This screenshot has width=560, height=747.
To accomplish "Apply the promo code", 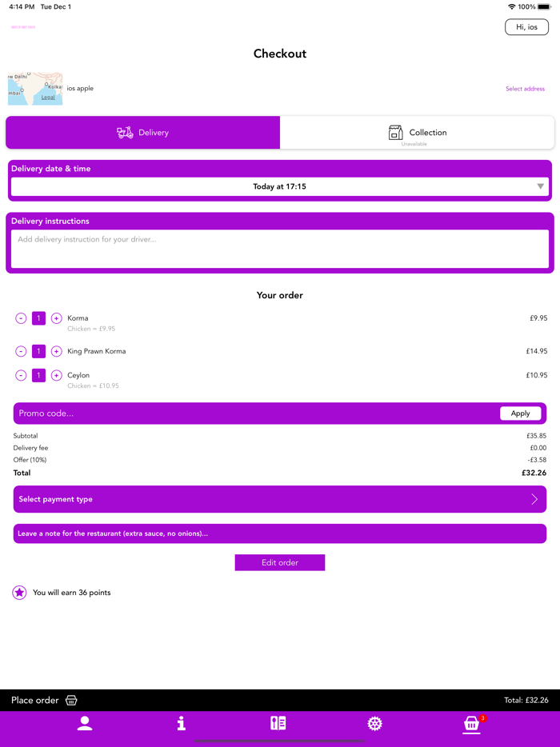I will (520, 413).
